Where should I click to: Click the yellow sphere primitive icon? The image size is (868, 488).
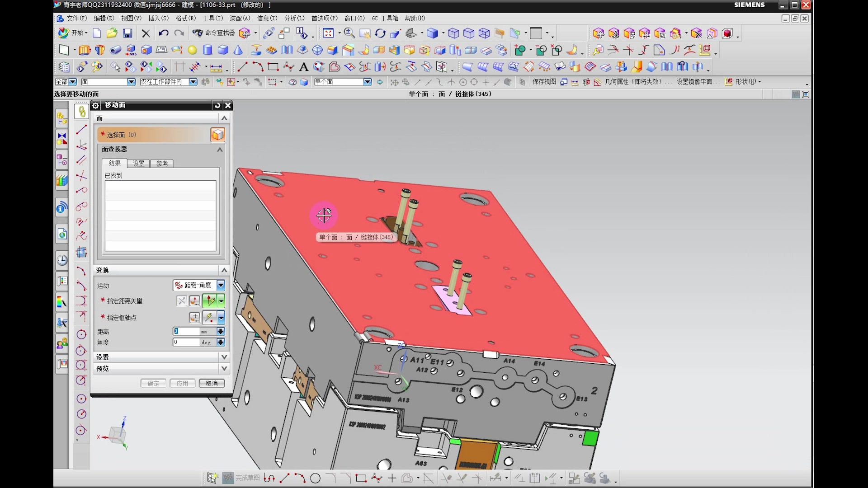192,50
